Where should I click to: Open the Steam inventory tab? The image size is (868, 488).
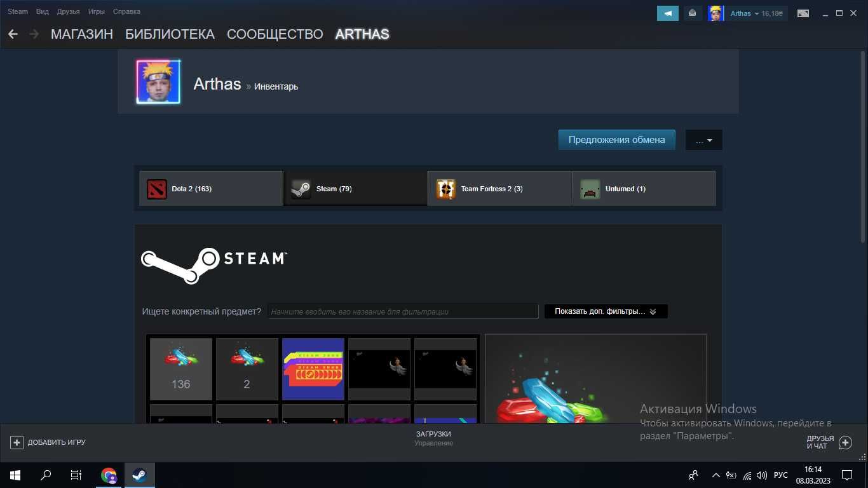tap(355, 189)
